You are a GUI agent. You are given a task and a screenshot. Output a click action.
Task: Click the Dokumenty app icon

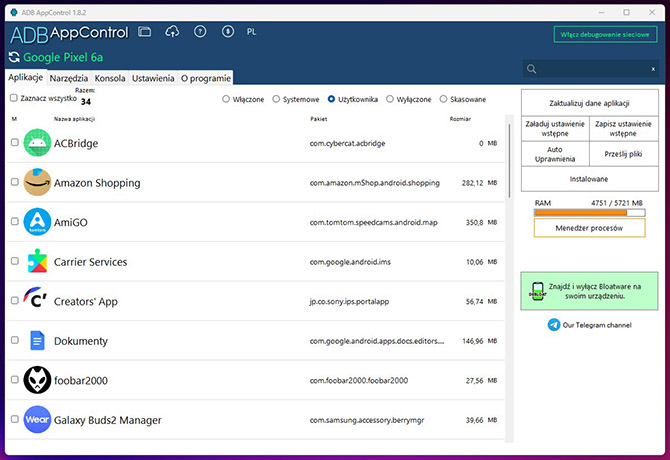[37, 340]
